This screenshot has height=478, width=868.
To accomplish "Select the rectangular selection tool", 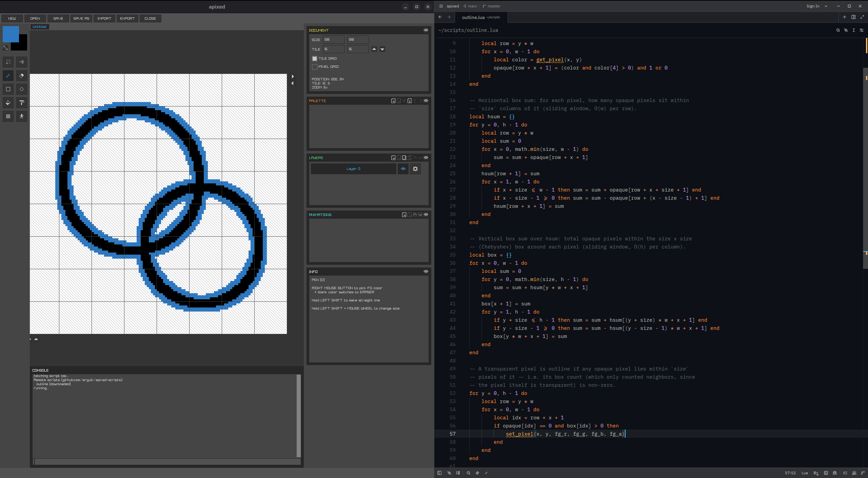I will 8,62.
